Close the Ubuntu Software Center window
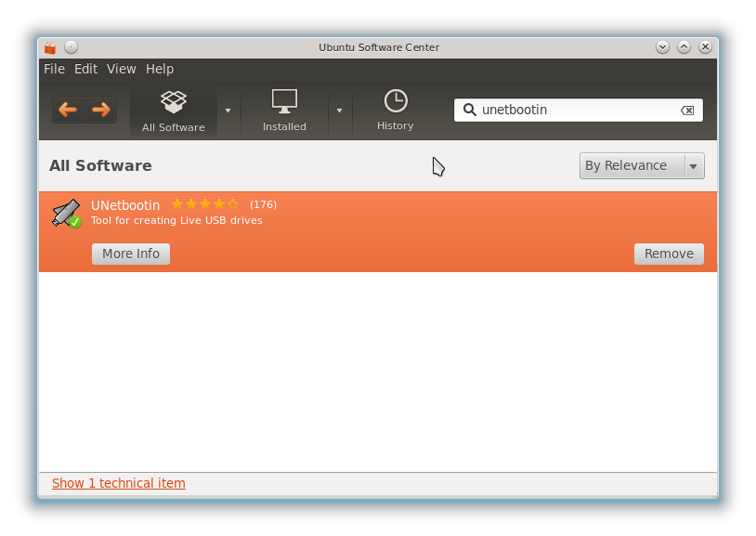This screenshot has width=756, height=536. click(705, 46)
